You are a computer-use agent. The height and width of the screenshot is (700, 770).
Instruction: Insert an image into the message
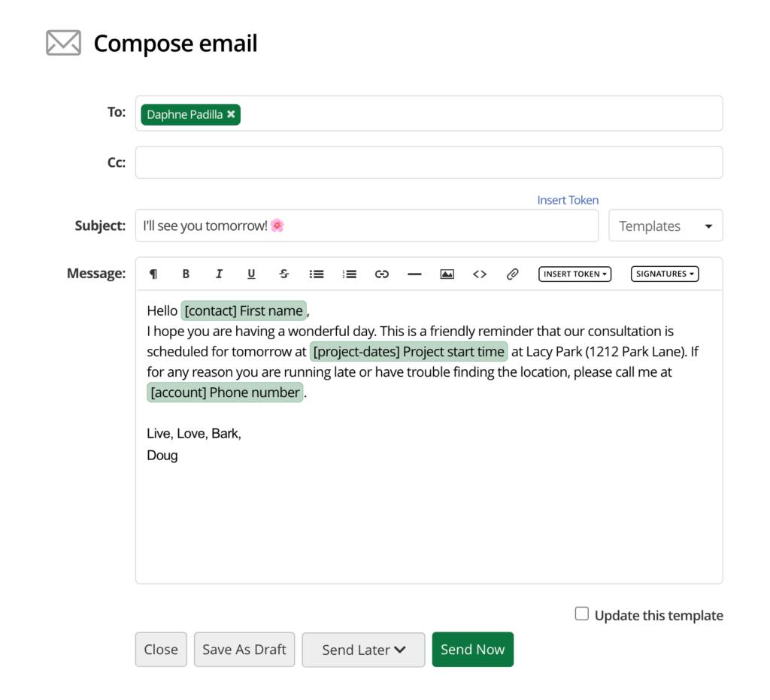(447, 274)
